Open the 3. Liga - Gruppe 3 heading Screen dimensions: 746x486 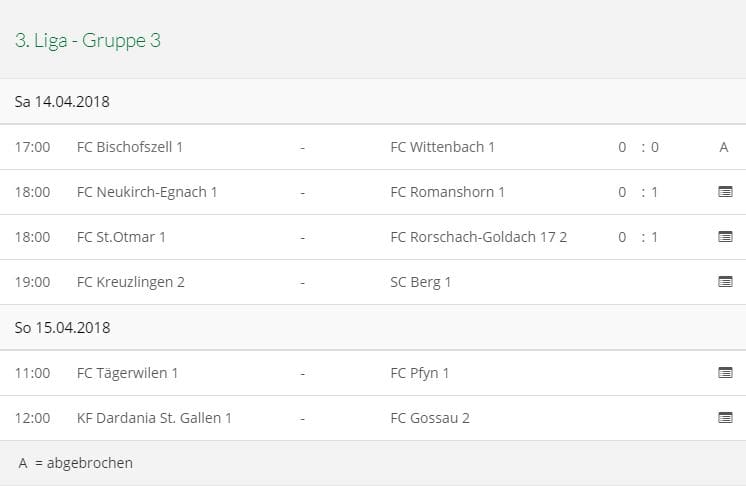[88, 40]
